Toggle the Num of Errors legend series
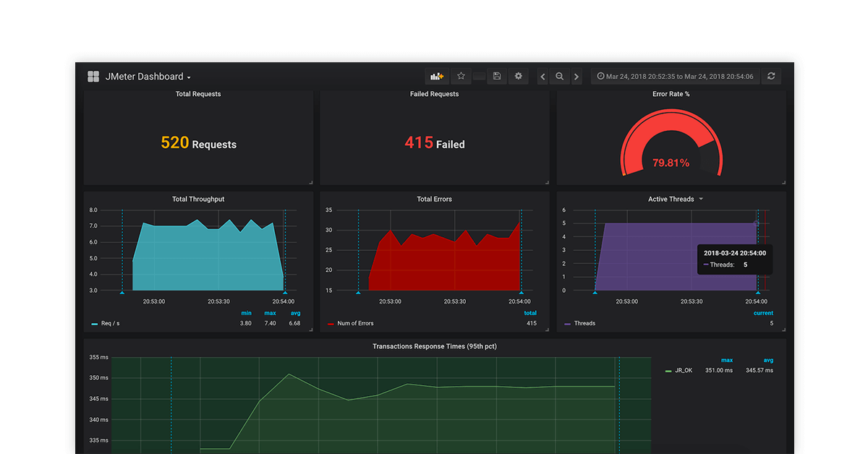868x454 pixels. point(355,323)
